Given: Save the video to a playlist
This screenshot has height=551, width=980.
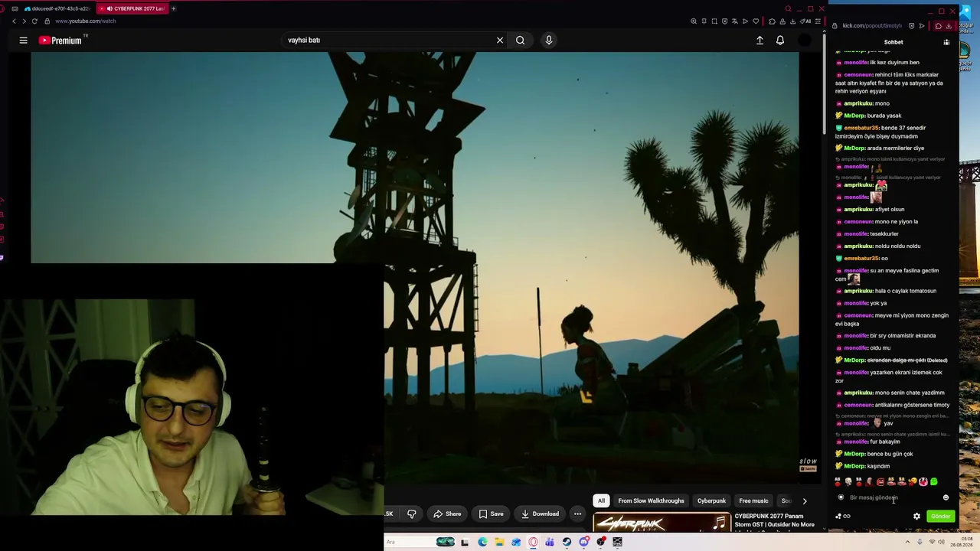Looking at the screenshot, I should [491, 514].
